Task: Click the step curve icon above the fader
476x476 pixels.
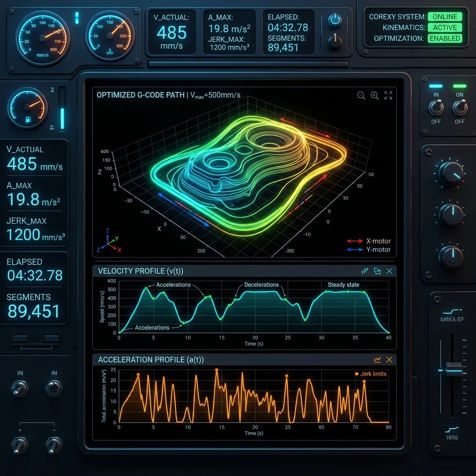Action: [x=452, y=311]
